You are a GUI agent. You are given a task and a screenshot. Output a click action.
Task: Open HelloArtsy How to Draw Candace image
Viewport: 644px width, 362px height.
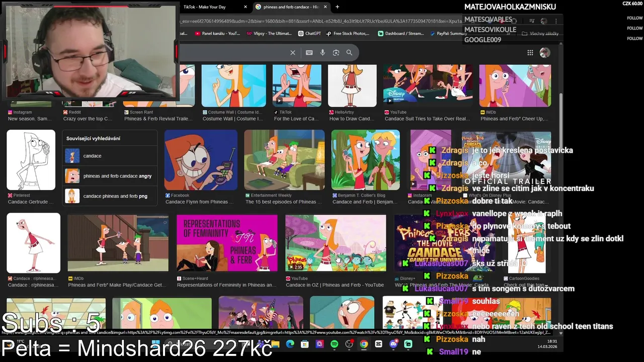click(x=352, y=85)
